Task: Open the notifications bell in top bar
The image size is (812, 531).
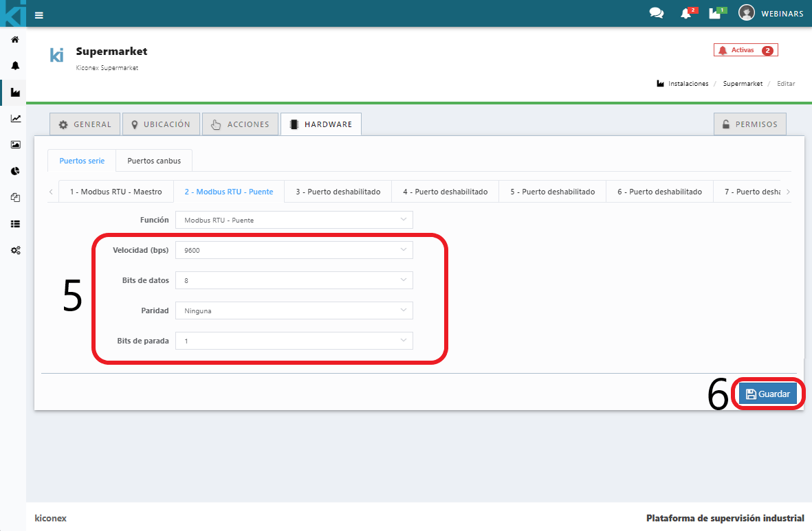Action: point(685,14)
